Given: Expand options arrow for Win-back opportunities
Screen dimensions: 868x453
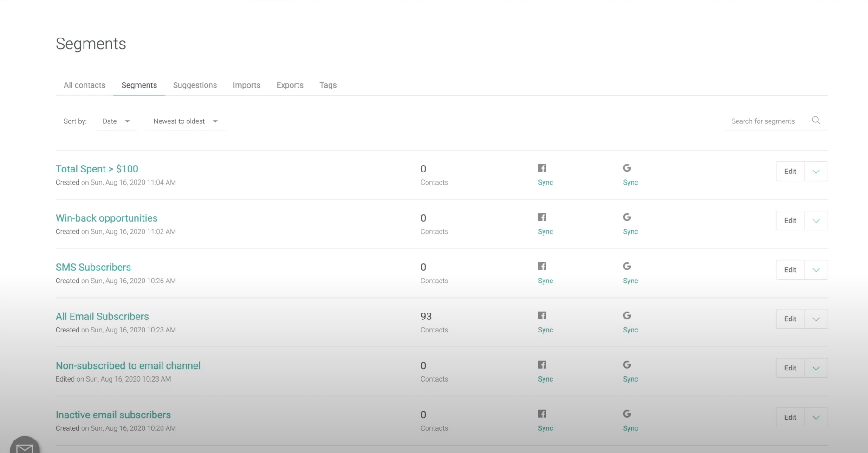Looking at the screenshot, I should click(x=816, y=221).
